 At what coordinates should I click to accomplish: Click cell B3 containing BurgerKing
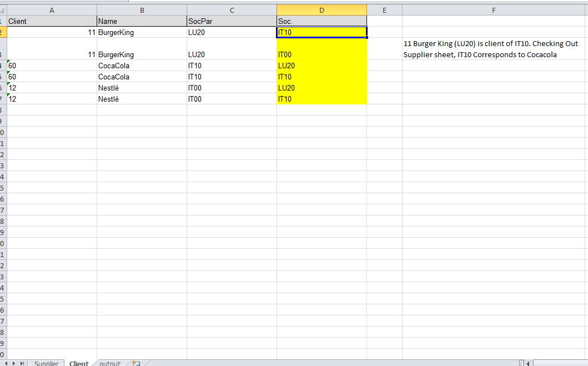pos(142,49)
